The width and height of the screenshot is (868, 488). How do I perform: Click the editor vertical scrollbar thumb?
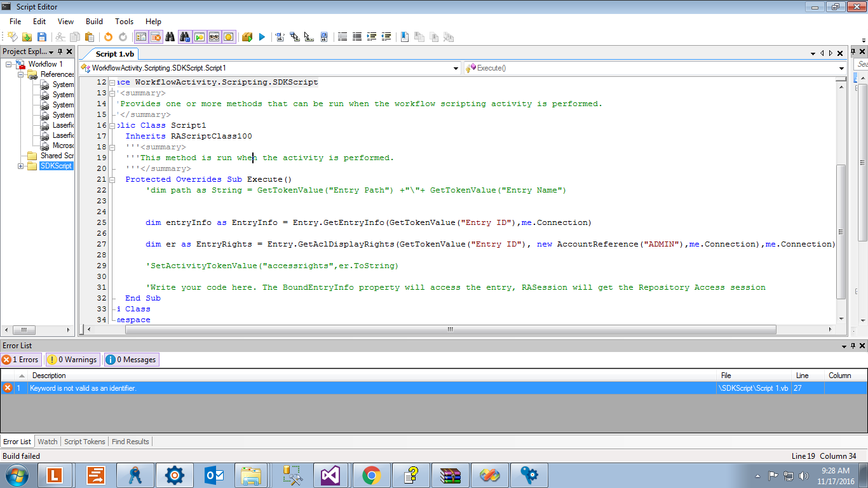tap(842, 232)
